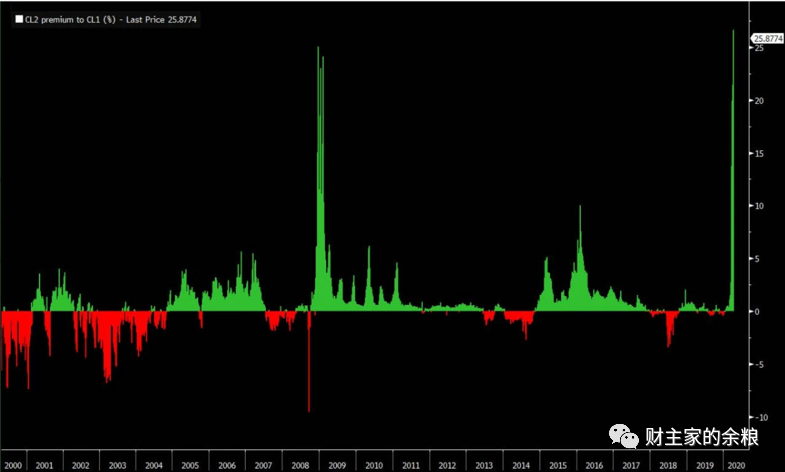The width and height of the screenshot is (785, 472).
Task: Select the 2009 year label on time axis
Action: click(337, 465)
